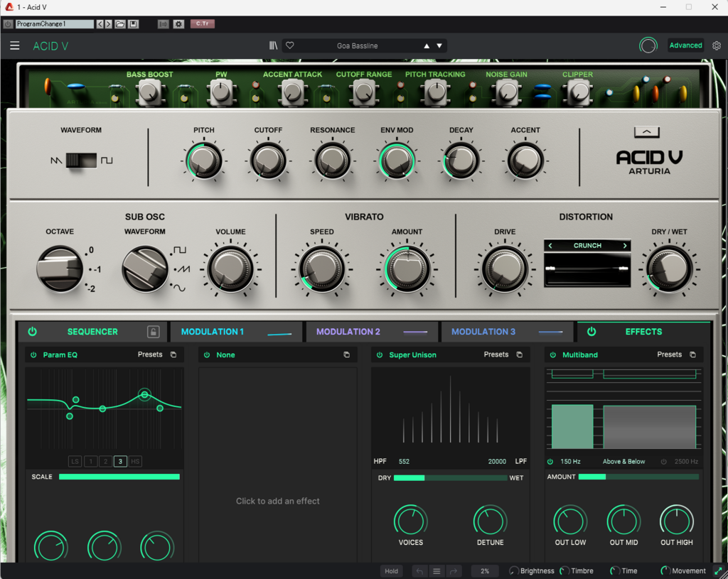Open the Above & Below mode selector
The height and width of the screenshot is (579, 728).
[623, 462]
